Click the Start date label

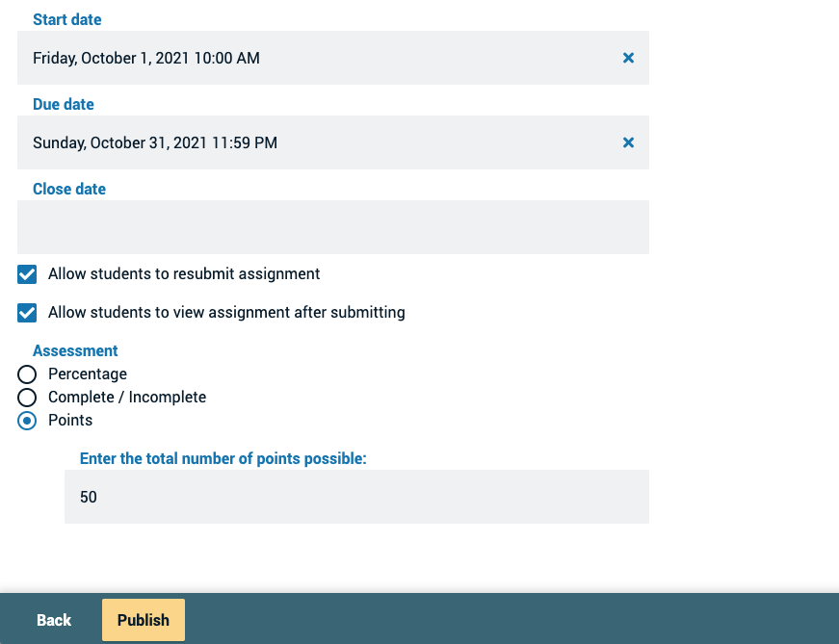point(66,19)
